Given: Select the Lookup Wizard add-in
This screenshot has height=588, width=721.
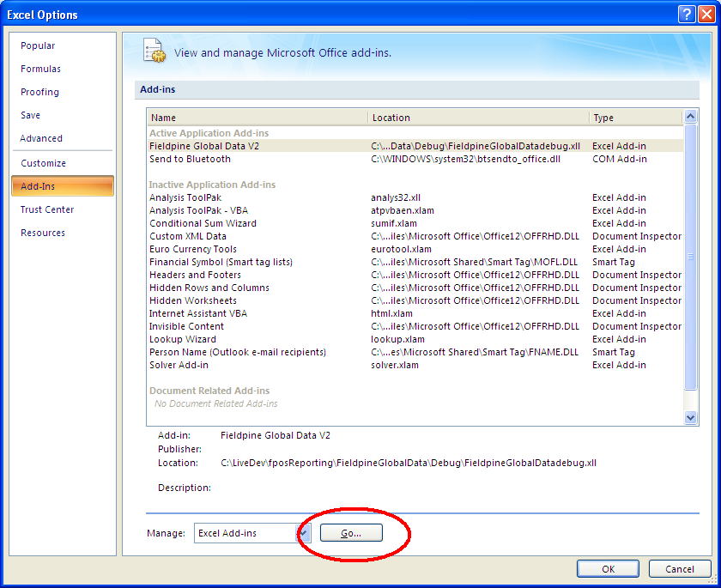Looking at the screenshot, I should click(415, 339).
